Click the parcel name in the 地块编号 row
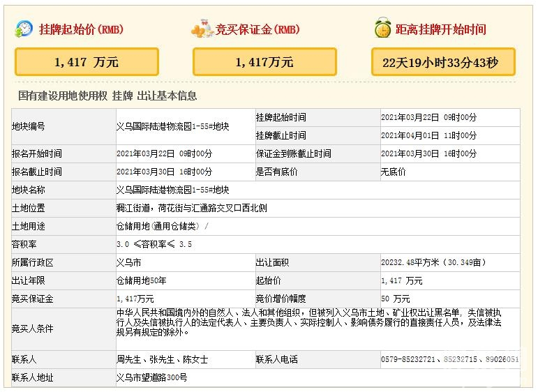The image size is (538, 392). click(172, 126)
